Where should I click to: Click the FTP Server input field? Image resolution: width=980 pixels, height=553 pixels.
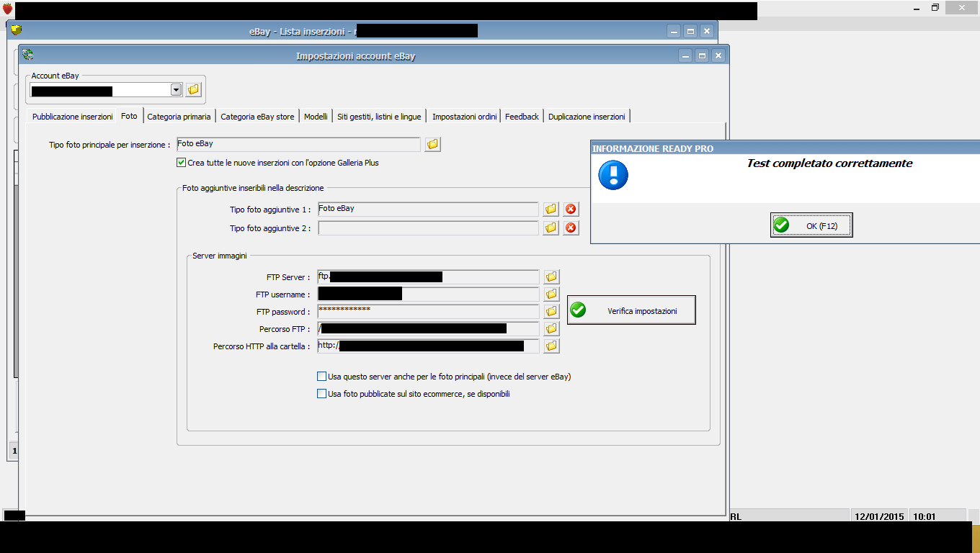point(428,277)
